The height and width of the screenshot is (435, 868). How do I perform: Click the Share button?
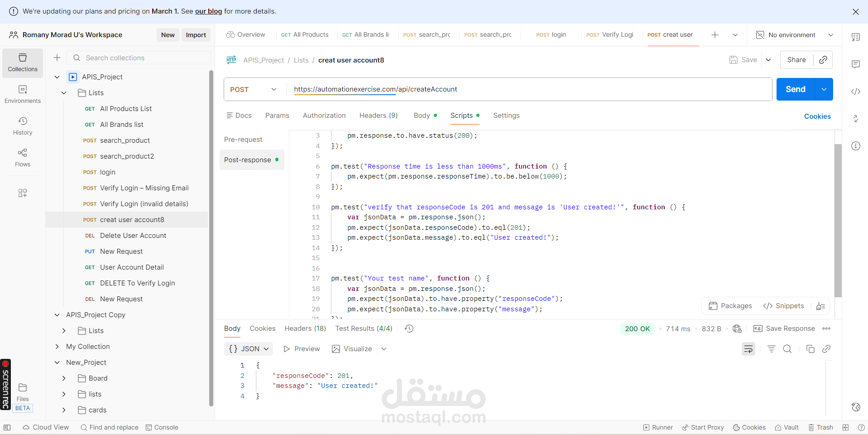[x=796, y=60]
